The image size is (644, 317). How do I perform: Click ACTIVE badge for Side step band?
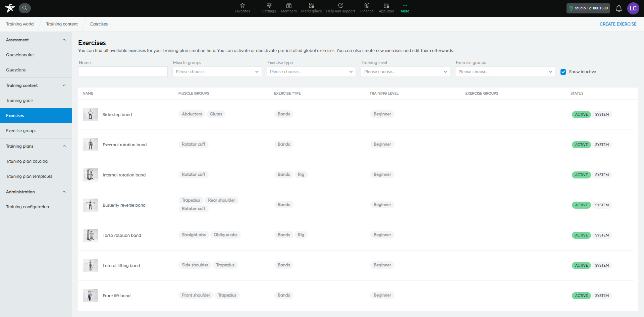pyautogui.click(x=581, y=114)
